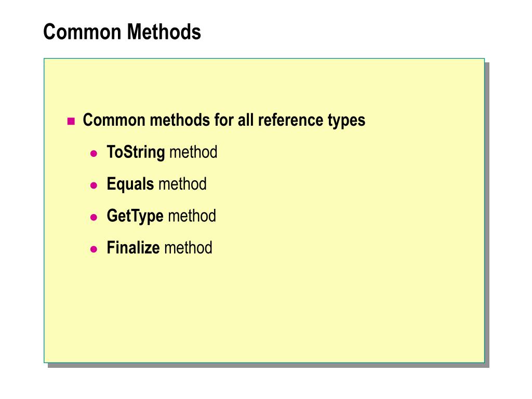Click the bold word "GetType"
The image size is (532, 399).
[x=135, y=216]
